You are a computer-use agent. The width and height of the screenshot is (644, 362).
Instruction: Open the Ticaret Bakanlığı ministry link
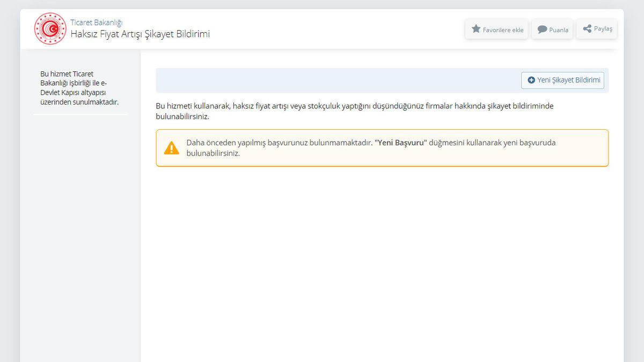97,23
